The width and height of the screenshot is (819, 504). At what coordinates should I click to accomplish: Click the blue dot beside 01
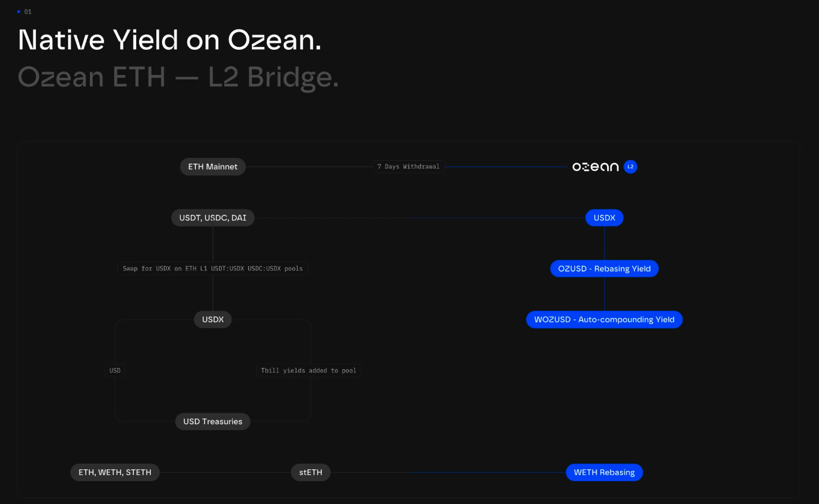[19, 12]
